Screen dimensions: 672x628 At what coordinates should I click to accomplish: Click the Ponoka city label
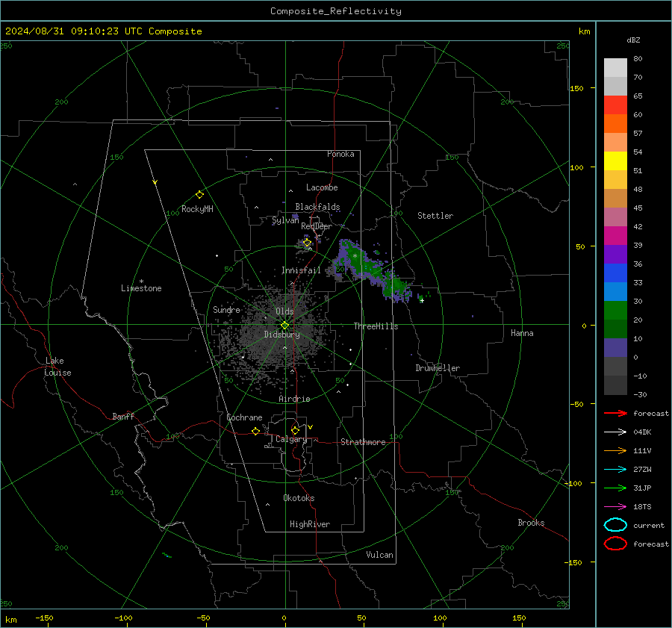click(340, 154)
